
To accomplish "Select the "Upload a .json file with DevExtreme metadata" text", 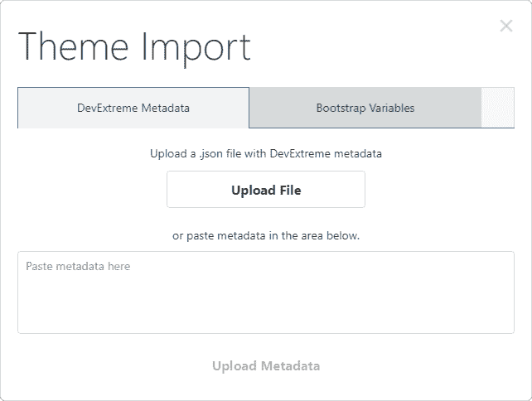I will 266,153.
